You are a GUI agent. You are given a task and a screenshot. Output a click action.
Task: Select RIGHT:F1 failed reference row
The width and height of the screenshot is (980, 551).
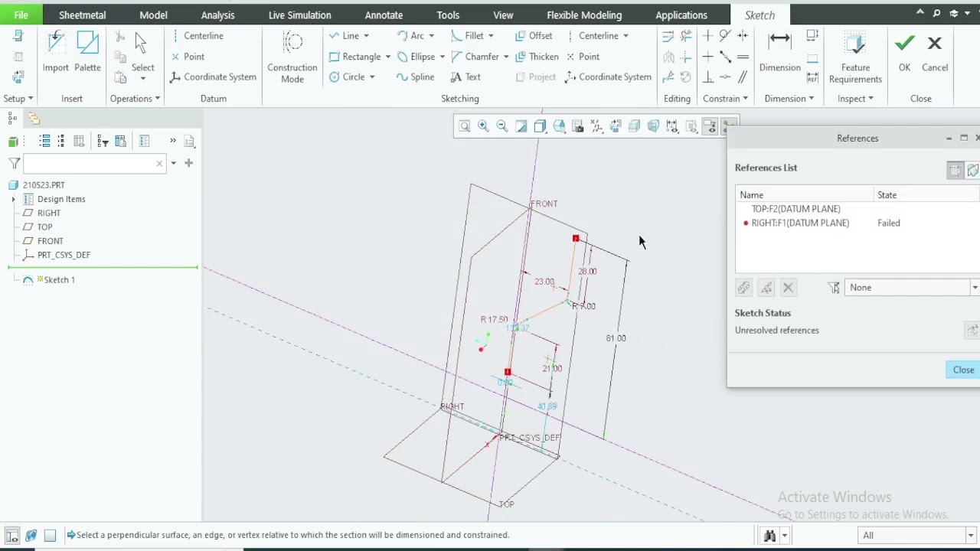857,223
